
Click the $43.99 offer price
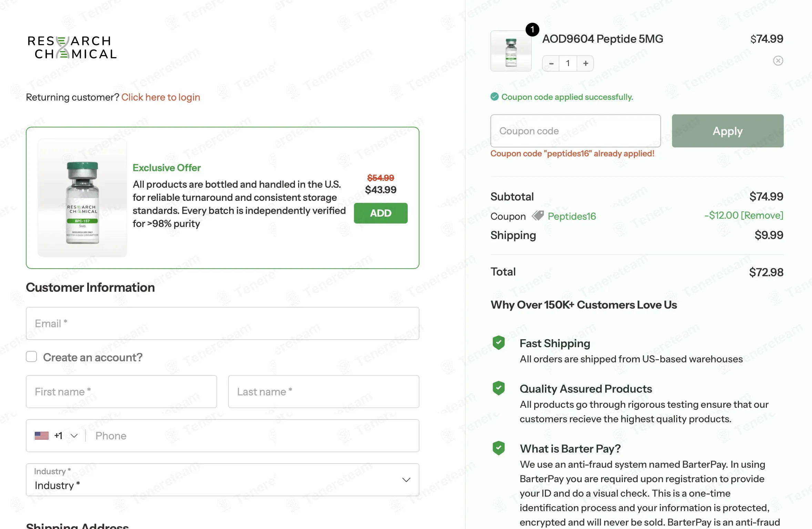[x=381, y=190]
